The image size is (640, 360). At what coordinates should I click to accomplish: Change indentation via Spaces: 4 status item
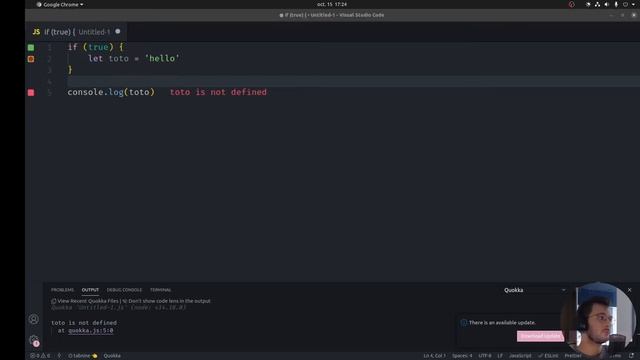[462, 356]
